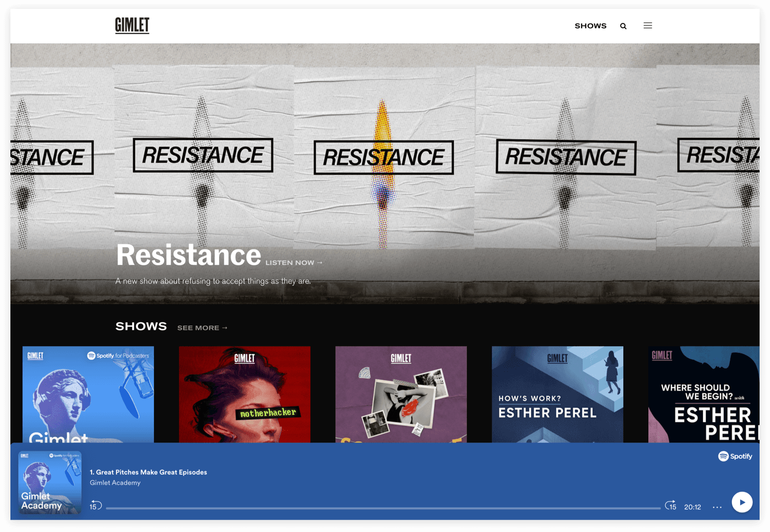Click the SHOWS section heading

[141, 327]
